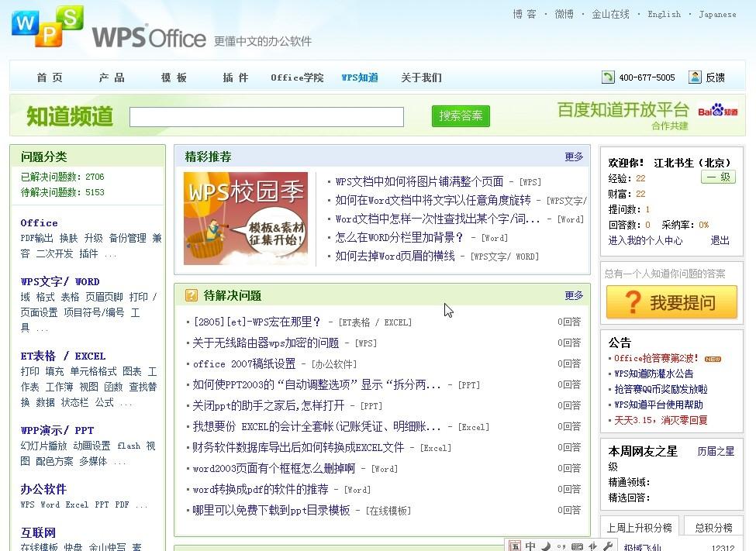Image resolution: width=756 pixels, height=551 pixels.
Task: Select the 页眉页脚 subcategory
Action: pos(104,297)
